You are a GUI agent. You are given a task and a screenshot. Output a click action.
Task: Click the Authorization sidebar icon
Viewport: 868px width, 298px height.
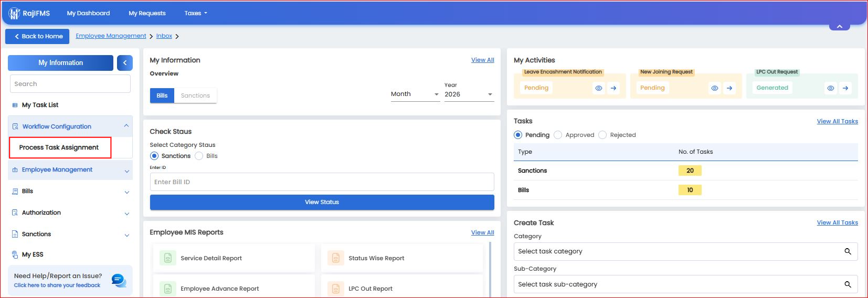click(x=15, y=212)
